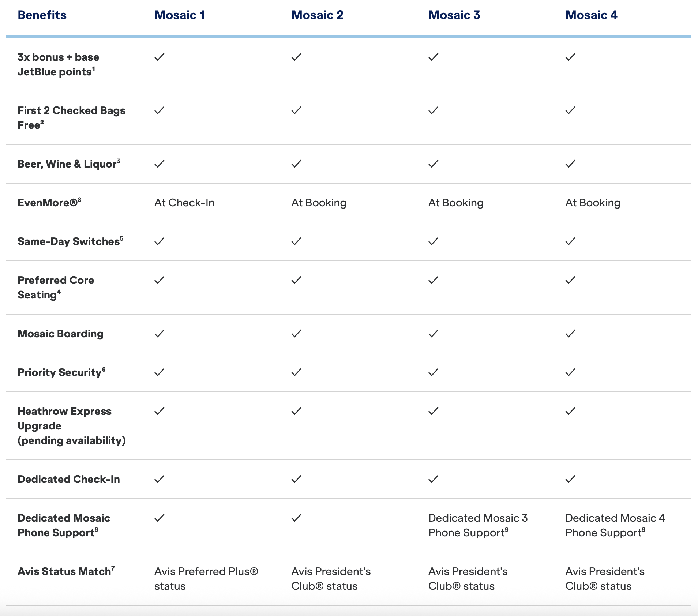Click Mosaic 4 checkmark for Priority Security
The width and height of the screenshot is (698, 616).
[x=570, y=372]
